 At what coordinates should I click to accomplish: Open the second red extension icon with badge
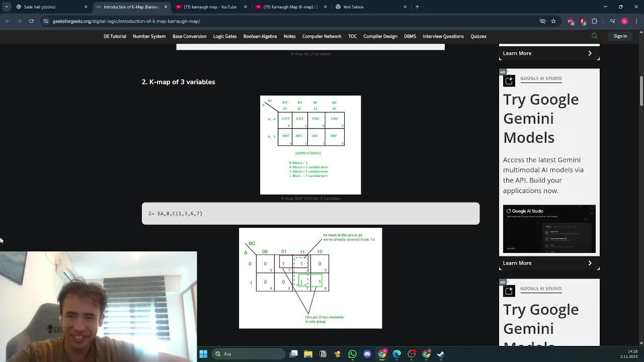(x=582, y=21)
